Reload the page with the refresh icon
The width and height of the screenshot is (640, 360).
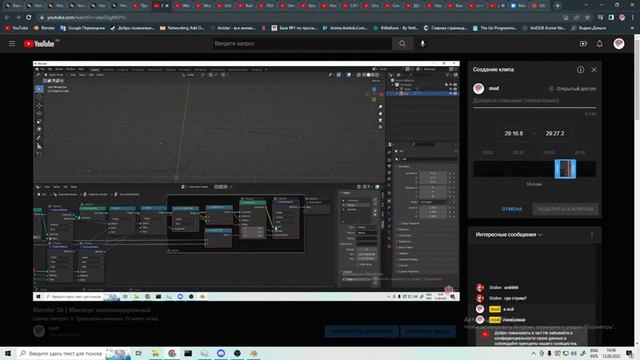(29, 18)
